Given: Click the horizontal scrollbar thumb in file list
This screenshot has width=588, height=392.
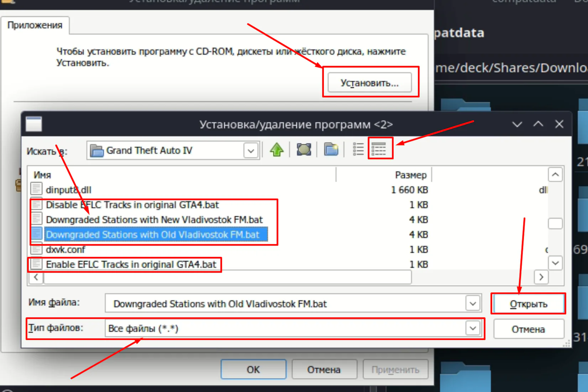Looking at the screenshot, I should coord(228,277).
